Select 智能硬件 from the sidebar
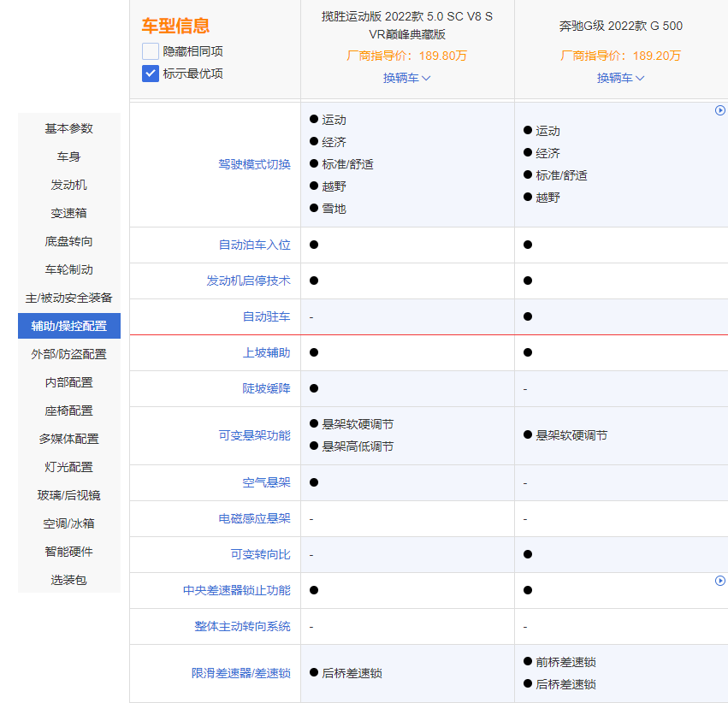The image size is (728, 703). tap(68, 552)
